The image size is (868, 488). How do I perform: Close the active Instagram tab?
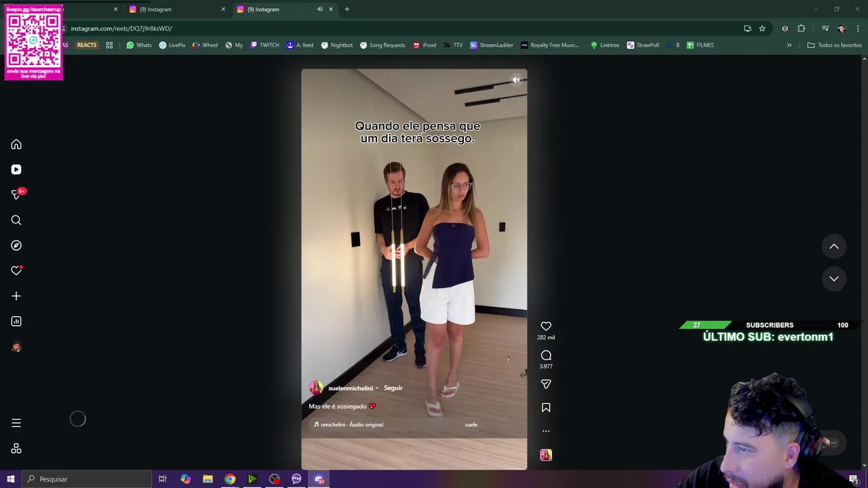click(x=331, y=9)
